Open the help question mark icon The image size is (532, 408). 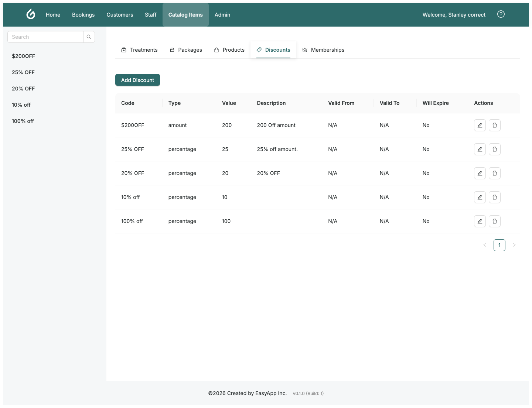tap(501, 14)
